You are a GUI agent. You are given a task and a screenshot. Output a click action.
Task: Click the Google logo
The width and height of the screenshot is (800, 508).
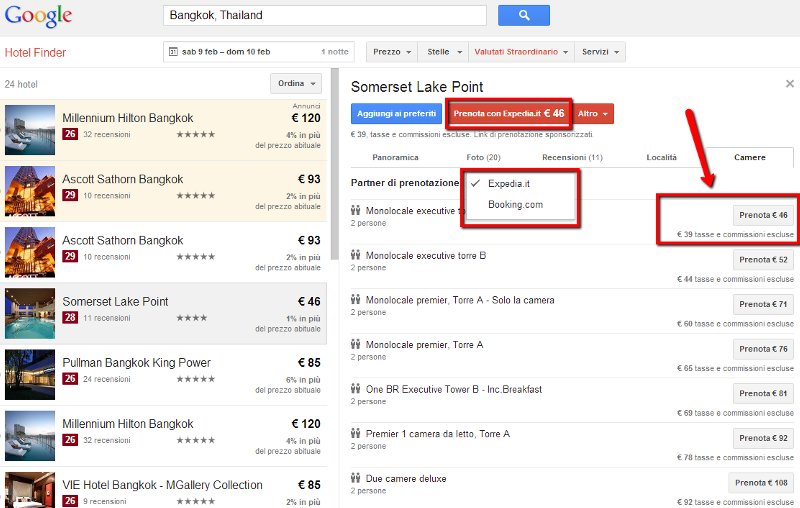pos(38,15)
